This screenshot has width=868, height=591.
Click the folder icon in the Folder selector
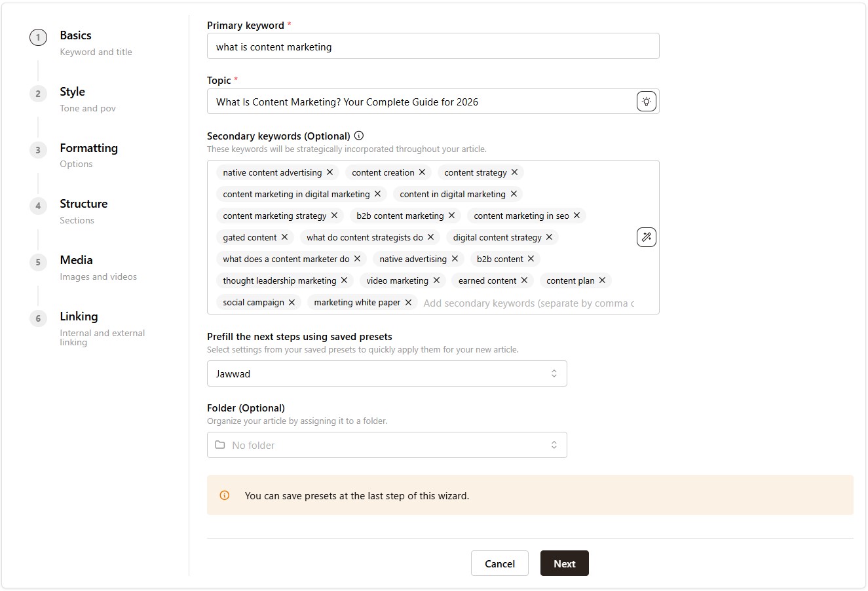coord(220,445)
